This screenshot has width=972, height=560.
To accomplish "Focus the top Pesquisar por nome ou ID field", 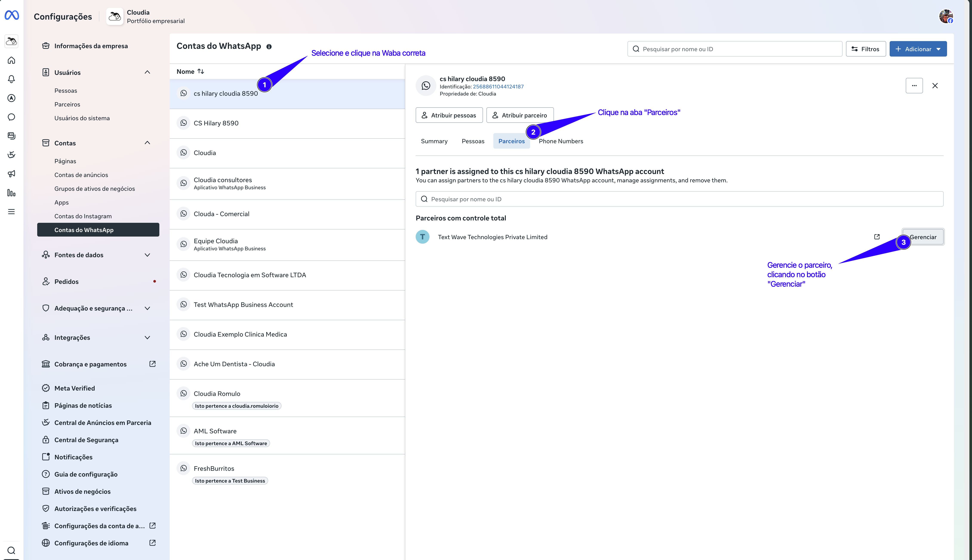I will [735, 49].
